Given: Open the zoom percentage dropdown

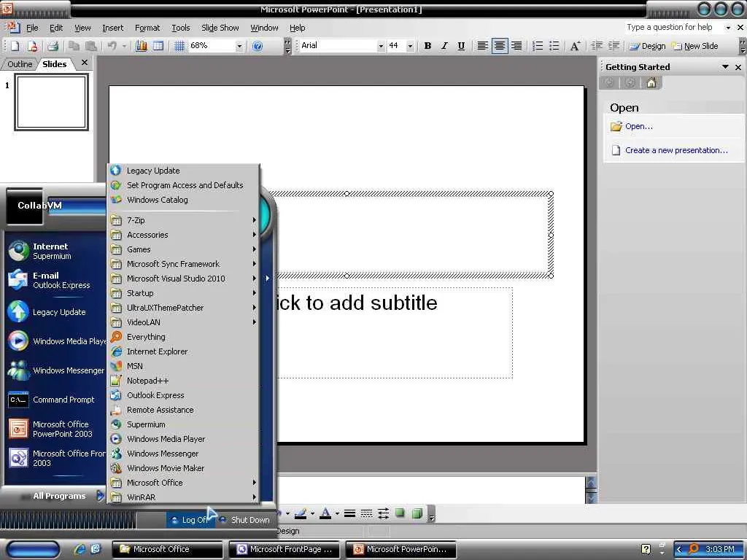Looking at the screenshot, I should click(239, 46).
